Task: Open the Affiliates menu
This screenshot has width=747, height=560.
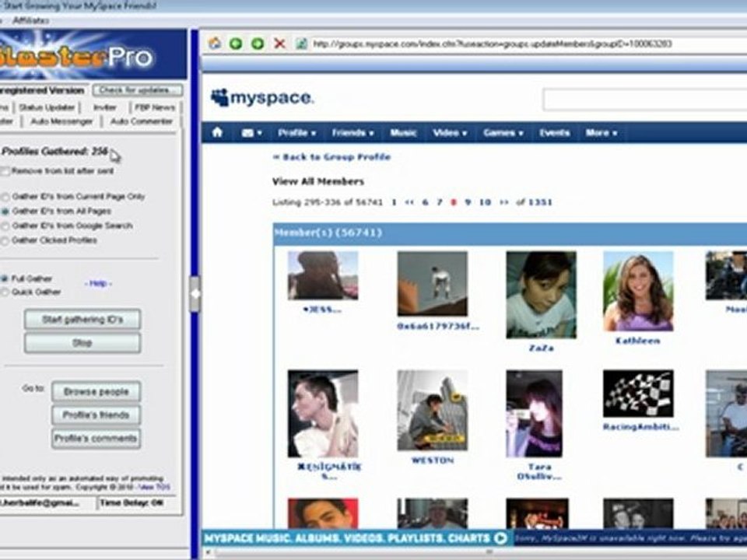Action: pyautogui.click(x=30, y=20)
